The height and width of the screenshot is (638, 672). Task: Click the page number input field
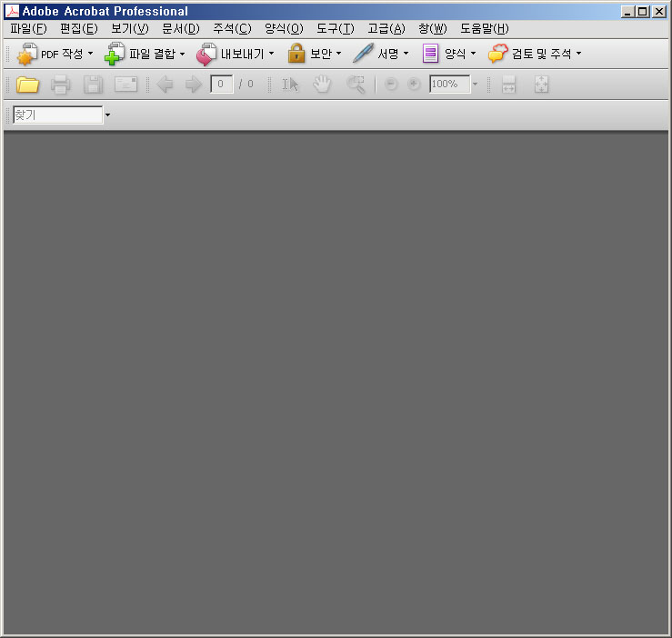[x=221, y=84]
